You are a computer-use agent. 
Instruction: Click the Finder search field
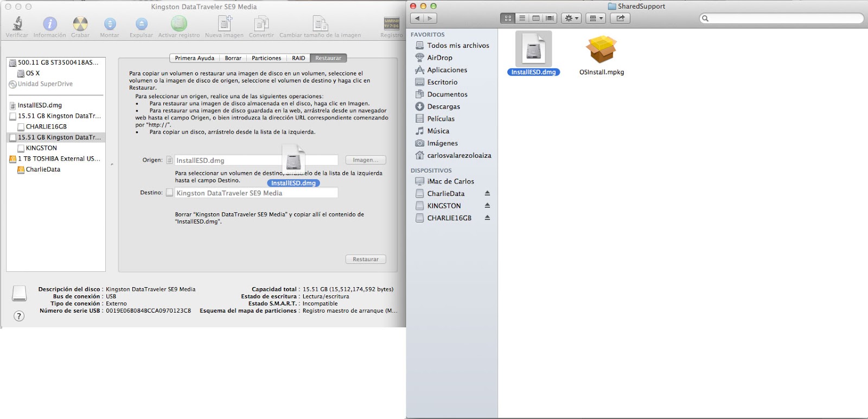tap(781, 18)
